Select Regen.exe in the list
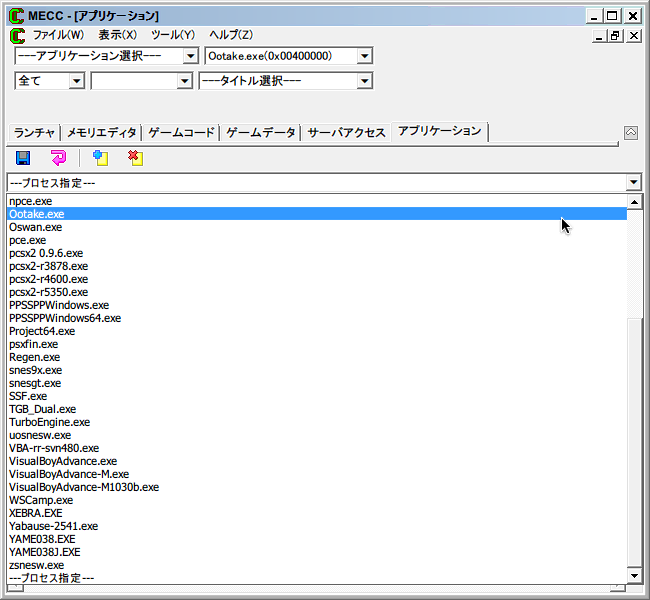Image resolution: width=650 pixels, height=600 pixels. pos(317,357)
